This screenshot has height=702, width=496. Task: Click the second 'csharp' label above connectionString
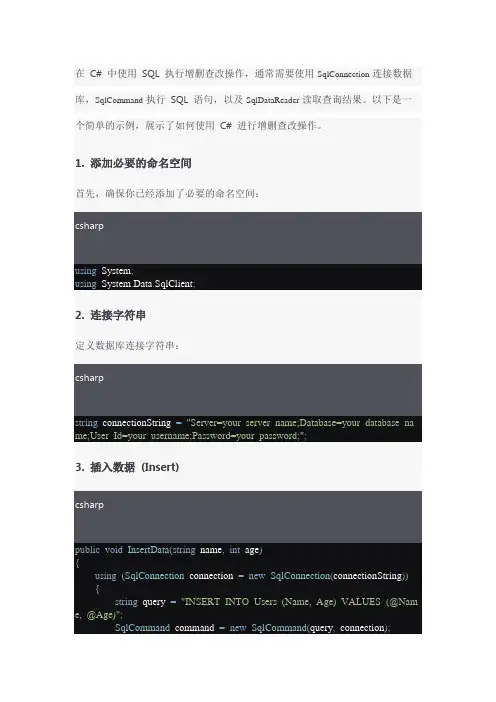coord(90,377)
